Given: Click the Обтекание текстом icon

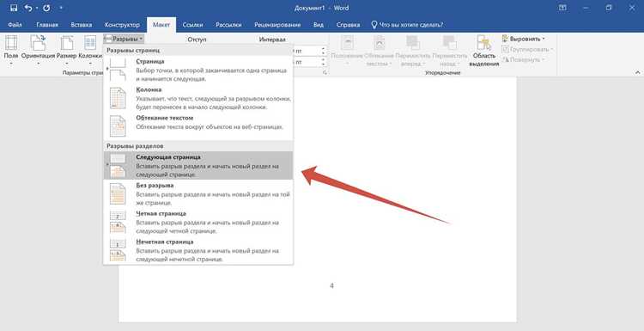Looking at the screenshot, I should [x=118, y=126].
